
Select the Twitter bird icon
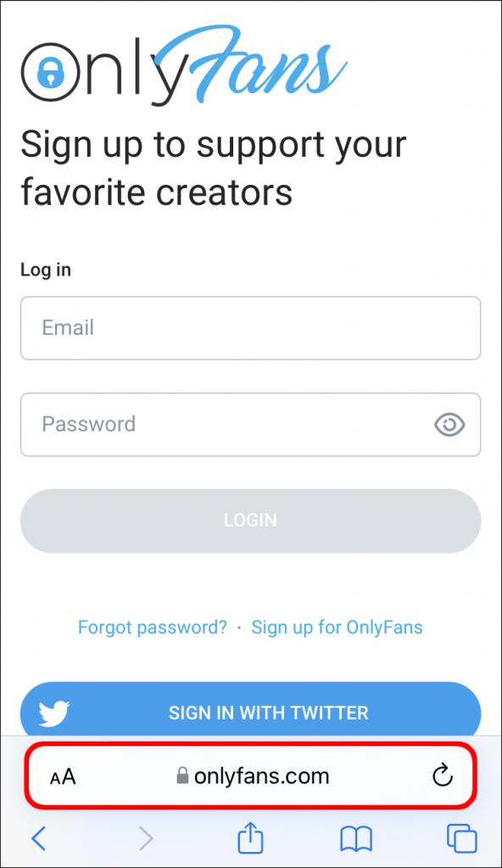tap(53, 713)
